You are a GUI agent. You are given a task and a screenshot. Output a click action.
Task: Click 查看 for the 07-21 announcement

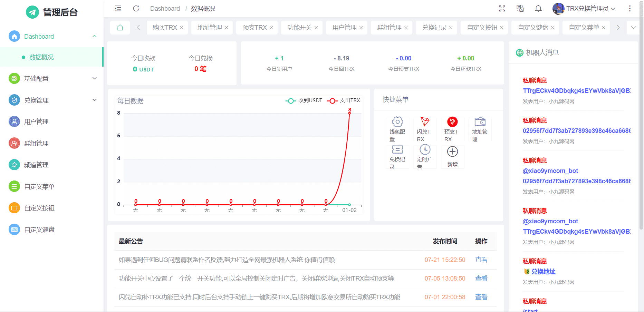click(x=481, y=260)
